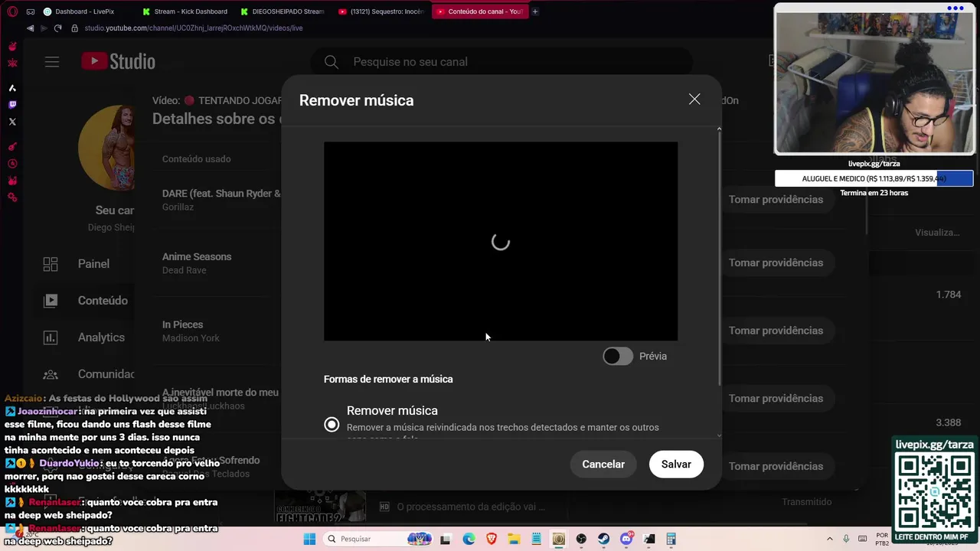The image size is (980, 551).
Task: Click the Formas de remover a música heading
Action: 388,379
